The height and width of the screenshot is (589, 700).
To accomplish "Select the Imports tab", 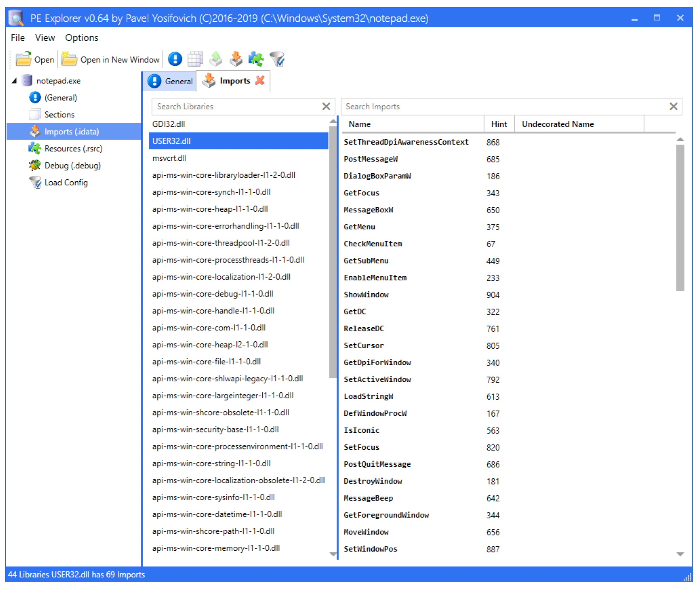I will pos(233,80).
